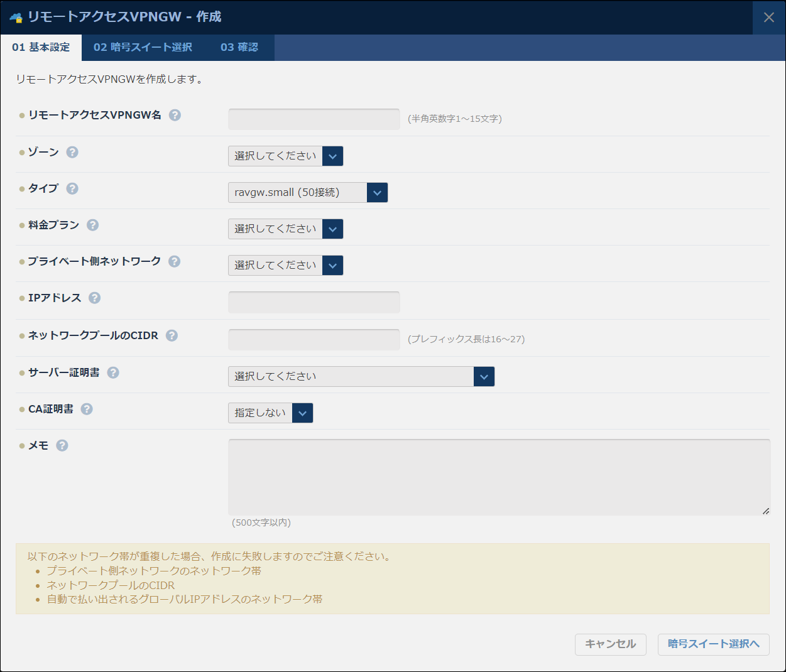
Task: Show help for 料金プラン field
Action: coord(92,225)
